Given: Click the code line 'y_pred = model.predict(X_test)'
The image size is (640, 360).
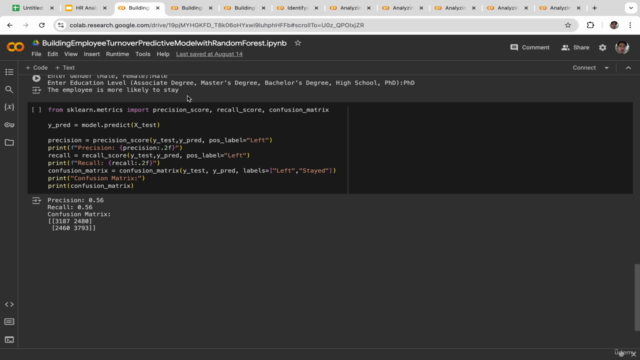Looking at the screenshot, I should click(x=104, y=125).
